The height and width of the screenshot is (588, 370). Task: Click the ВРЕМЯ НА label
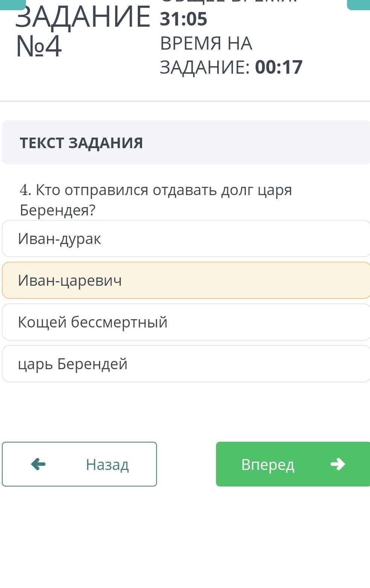[206, 43]
